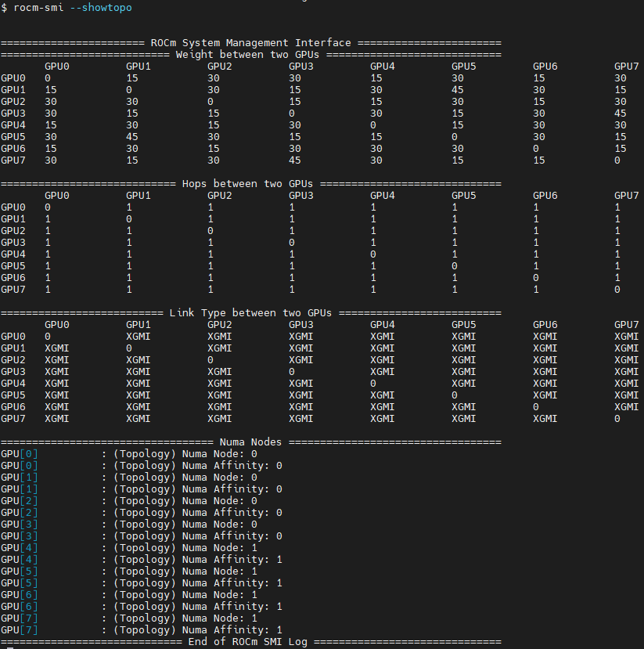The width and height of the screenshot is (644, 649).
Task: Click the Numa Nodes section header
Action: tap(250, 442)
